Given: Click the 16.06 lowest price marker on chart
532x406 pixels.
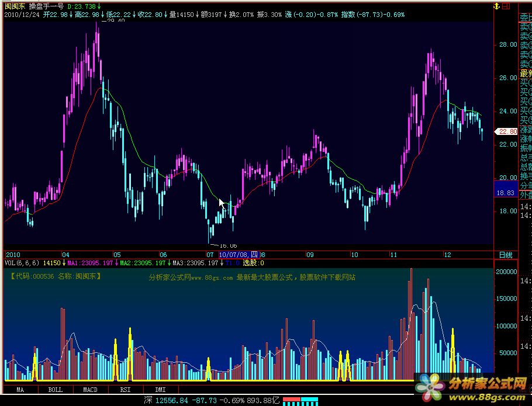Looking at the screenshot, I should click(228, 246).
